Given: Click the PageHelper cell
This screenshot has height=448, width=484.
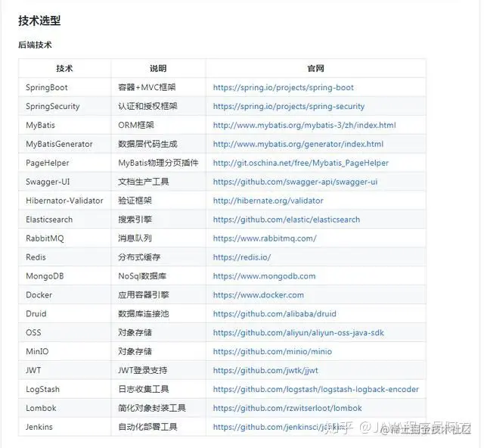Looking at the screenshot, I should (x=64, y=163).
